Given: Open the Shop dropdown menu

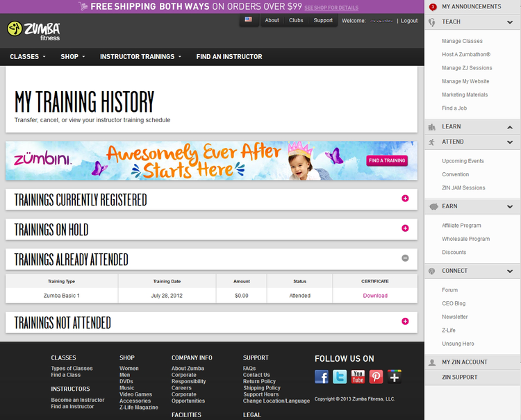Looking at the screenshot, I should (x=73, y=57).
